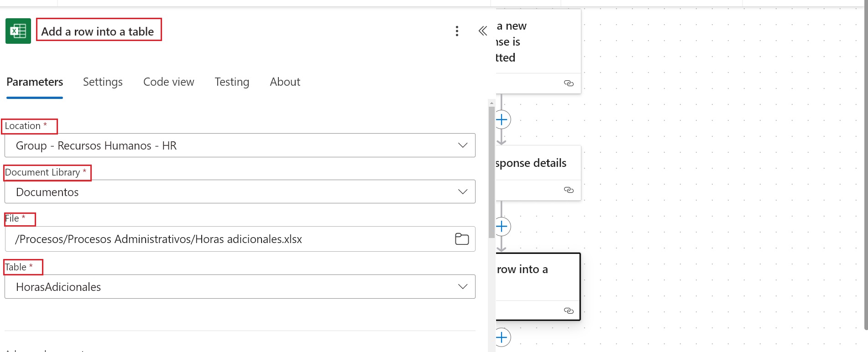
Task: Switch to the Code view tab
Action: 168,82
